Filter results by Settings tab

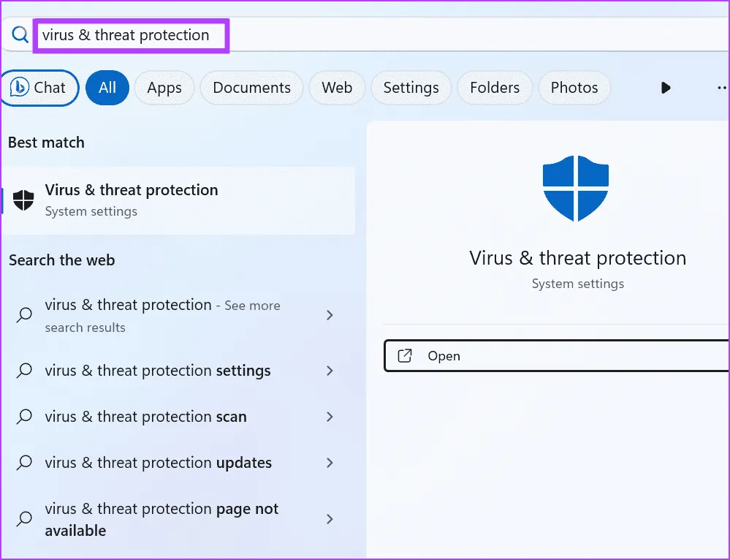click(x=411, y=88)
